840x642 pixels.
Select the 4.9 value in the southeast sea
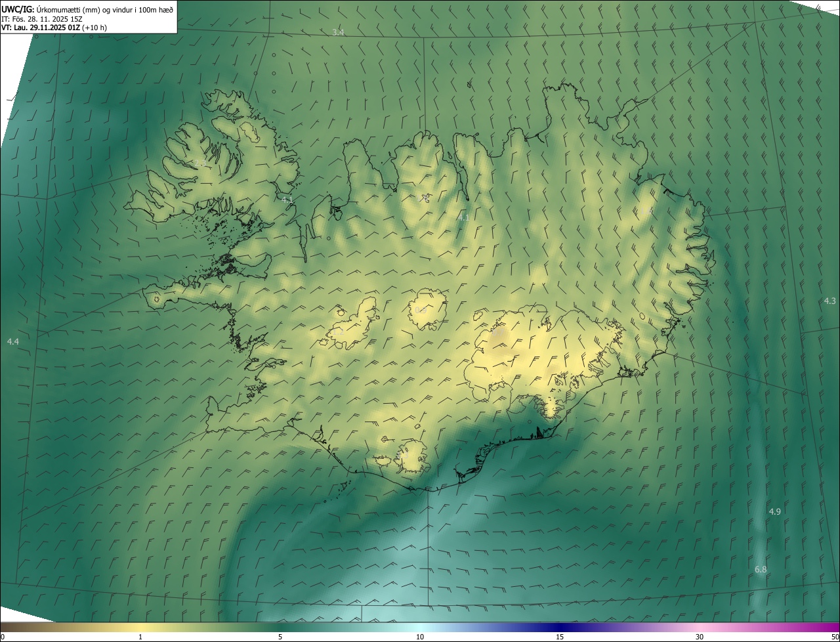coord(775,511)
